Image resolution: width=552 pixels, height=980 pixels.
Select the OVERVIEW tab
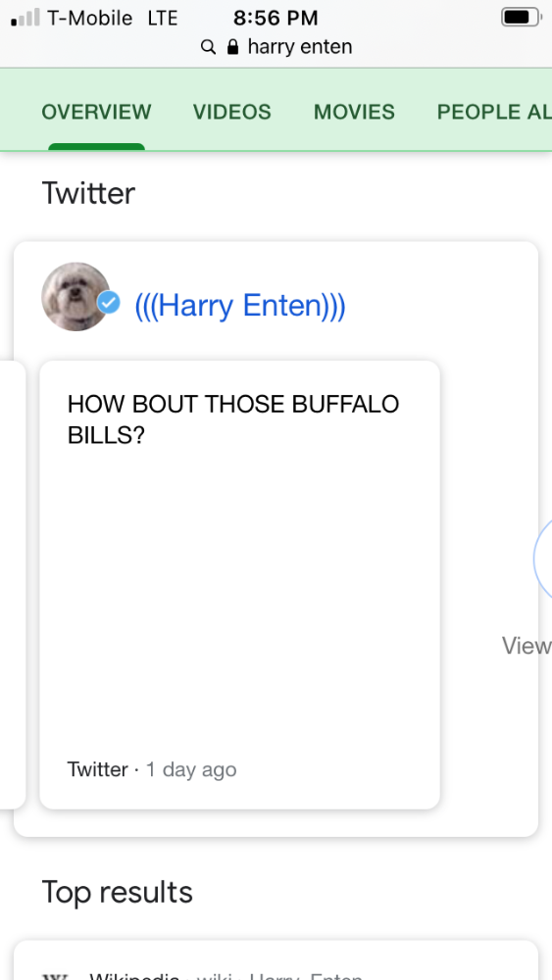96,112
